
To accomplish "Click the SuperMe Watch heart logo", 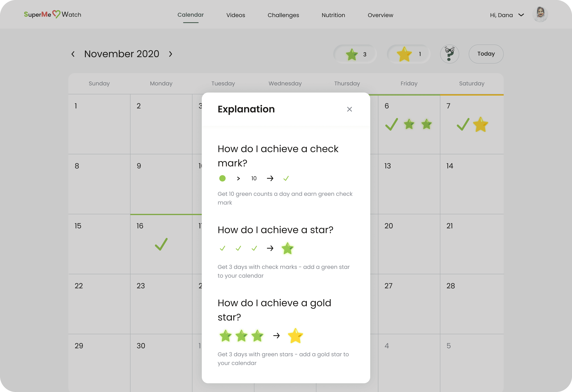I will pos(56,14).
